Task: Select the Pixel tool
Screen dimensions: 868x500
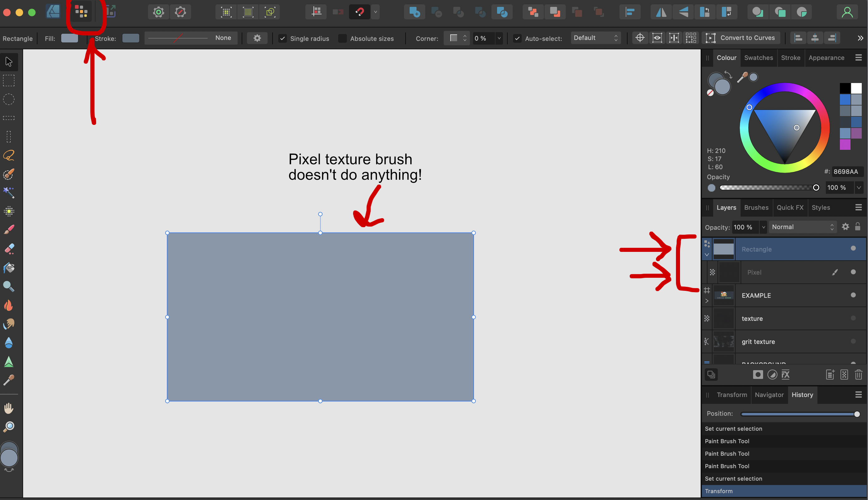Action: click(x=9, y=211)
